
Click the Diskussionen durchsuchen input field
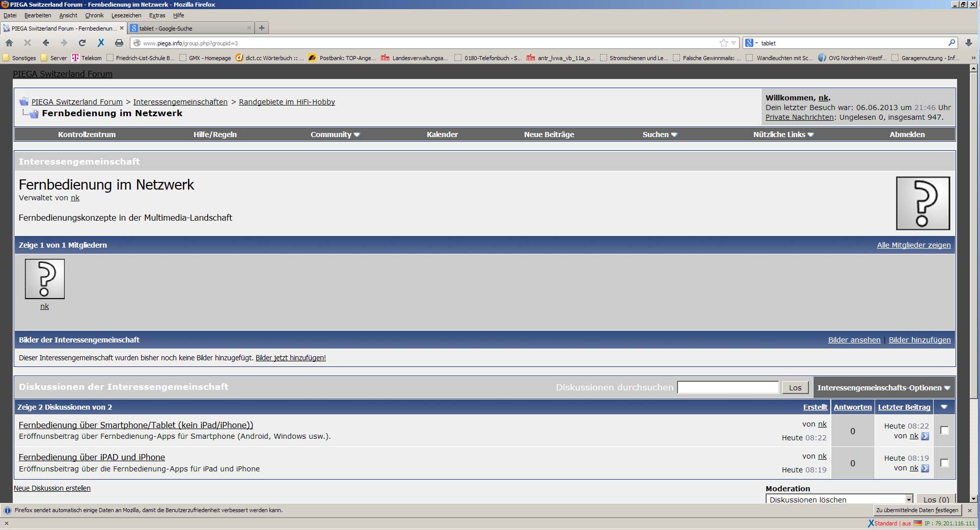pyautogui.click(x=727, y=388)
